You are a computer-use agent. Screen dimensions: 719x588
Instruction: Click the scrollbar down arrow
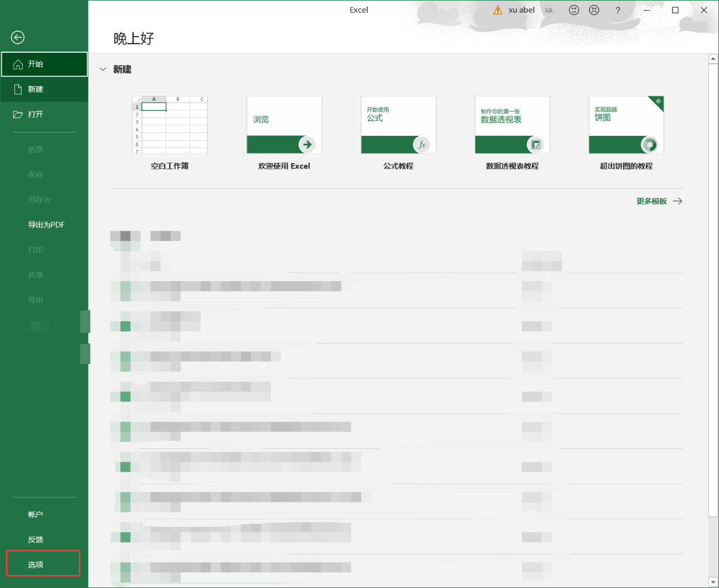(x=713, y=581)
